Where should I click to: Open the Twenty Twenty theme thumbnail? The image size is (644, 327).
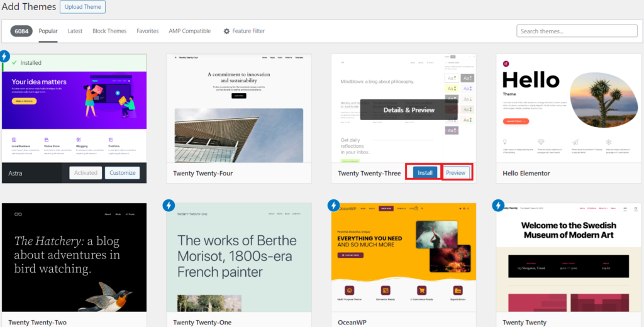pyautogui.click(x=569, y=257)
